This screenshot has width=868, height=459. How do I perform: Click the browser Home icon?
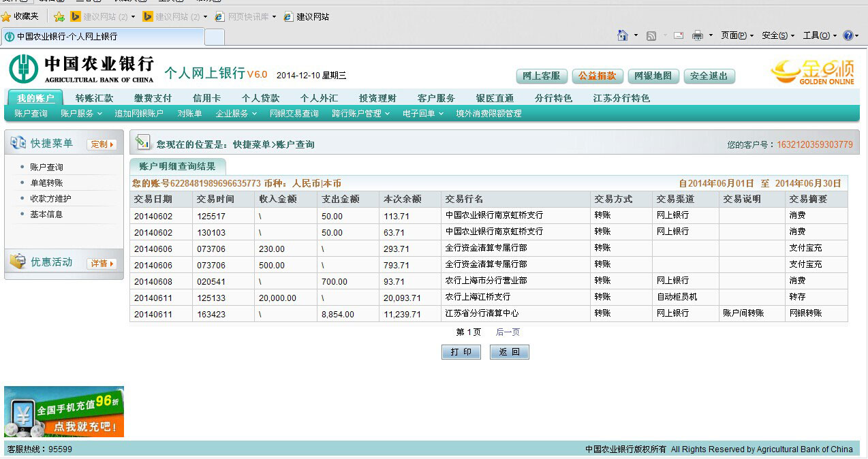coord(622,35)
